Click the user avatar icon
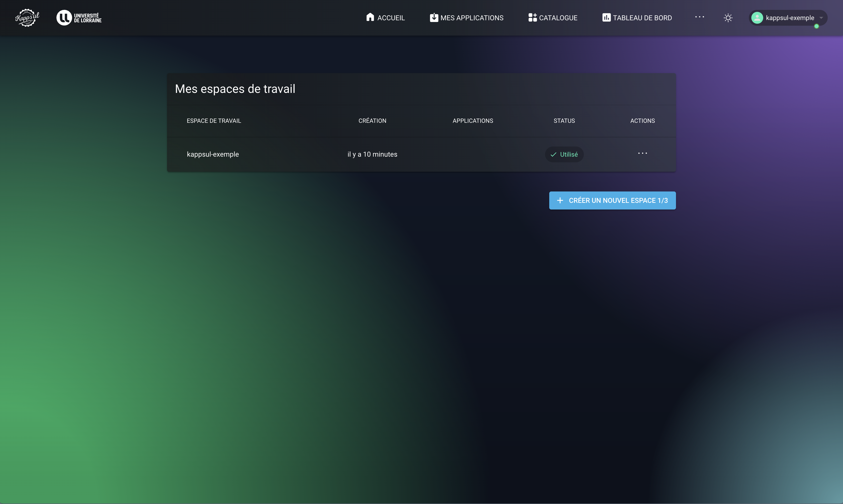Screen dimensions: 843x504 tap(757, 18)
